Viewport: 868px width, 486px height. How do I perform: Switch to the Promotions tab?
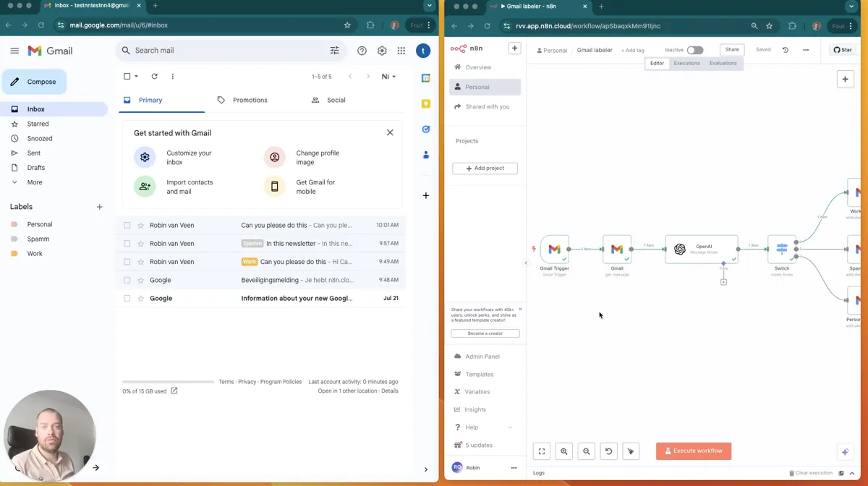[x=250, y=101]
